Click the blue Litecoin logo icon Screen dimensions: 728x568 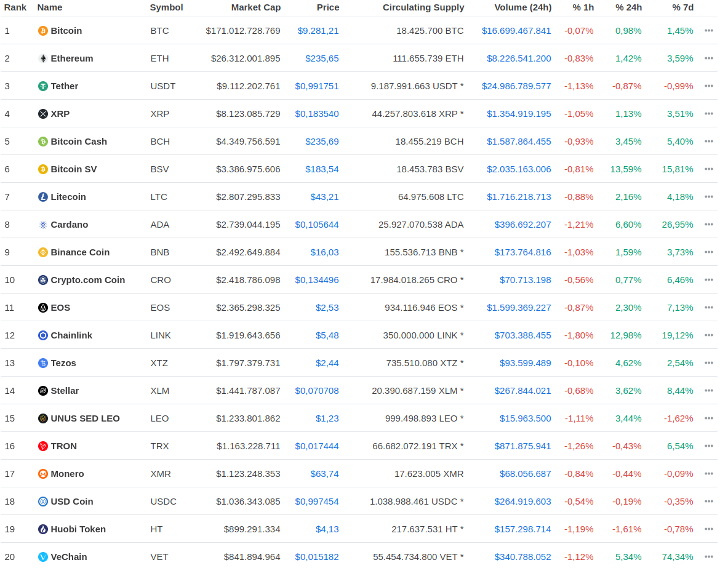(42, 197)
